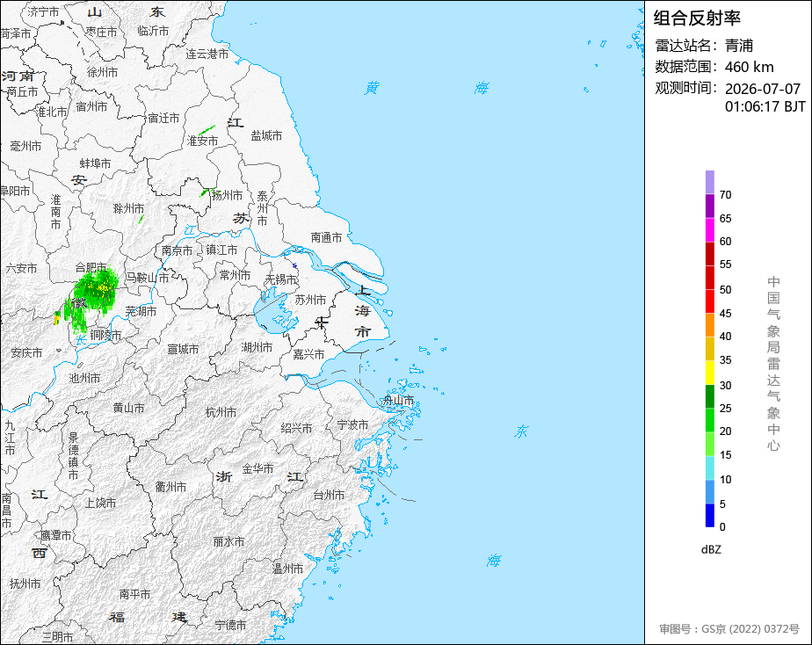
Task: Click the green 20 dBZ legend color
Action: click(x=710, y=420)
